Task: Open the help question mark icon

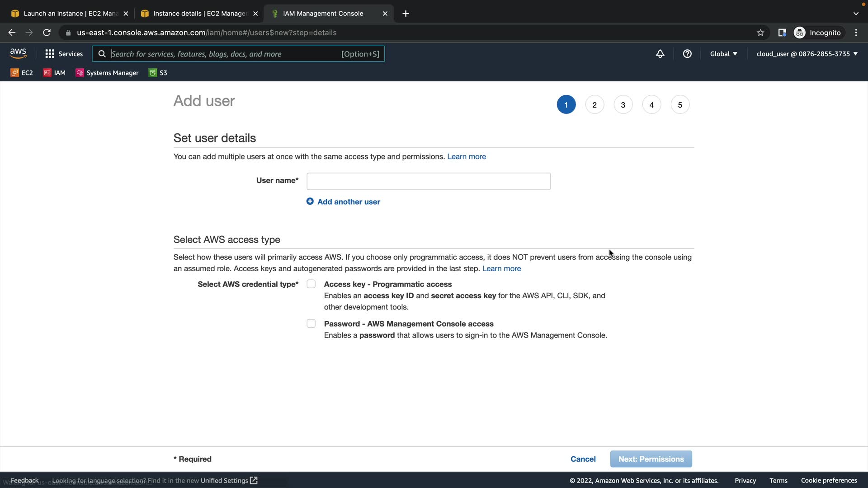Action: pyautogui.click(x=687, y=54)
